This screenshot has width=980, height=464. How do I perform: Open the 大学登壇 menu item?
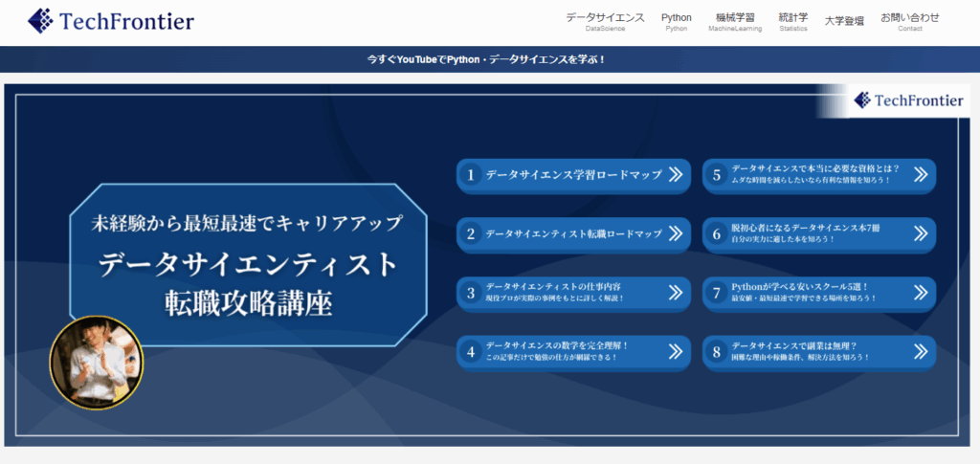tap(844, 21)
